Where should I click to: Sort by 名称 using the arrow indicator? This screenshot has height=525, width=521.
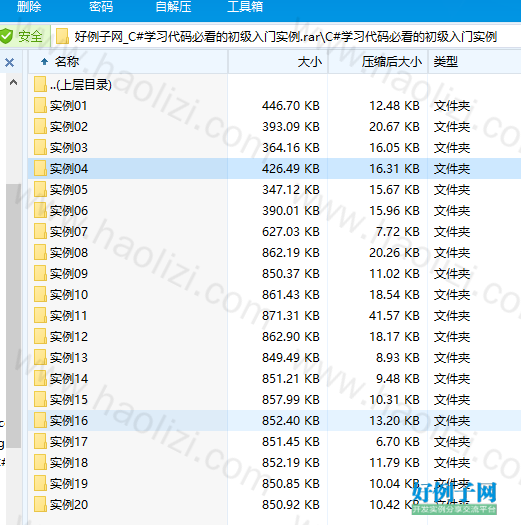(44, 62)
